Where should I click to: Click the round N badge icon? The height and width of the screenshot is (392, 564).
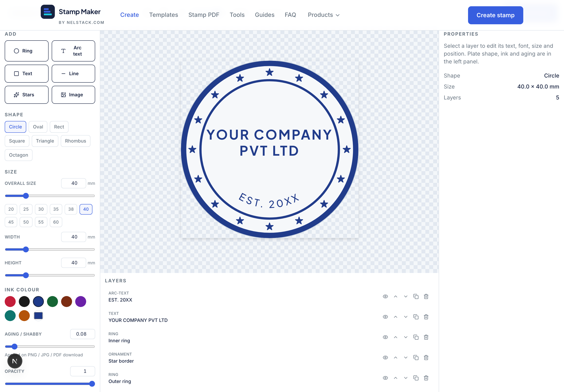point(15,361)
